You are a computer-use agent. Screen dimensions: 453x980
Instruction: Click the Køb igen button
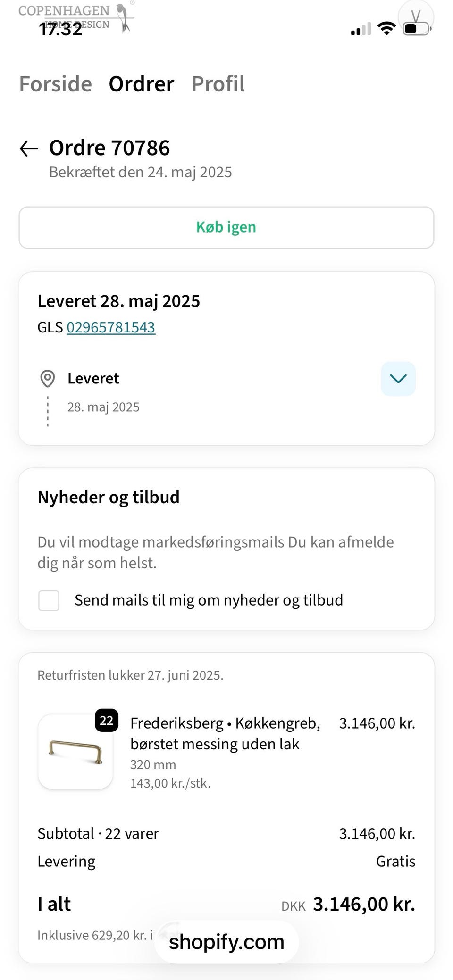226,227
